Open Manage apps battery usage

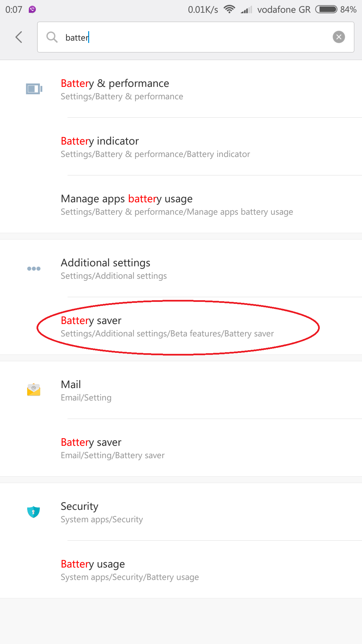pos(181,204)
